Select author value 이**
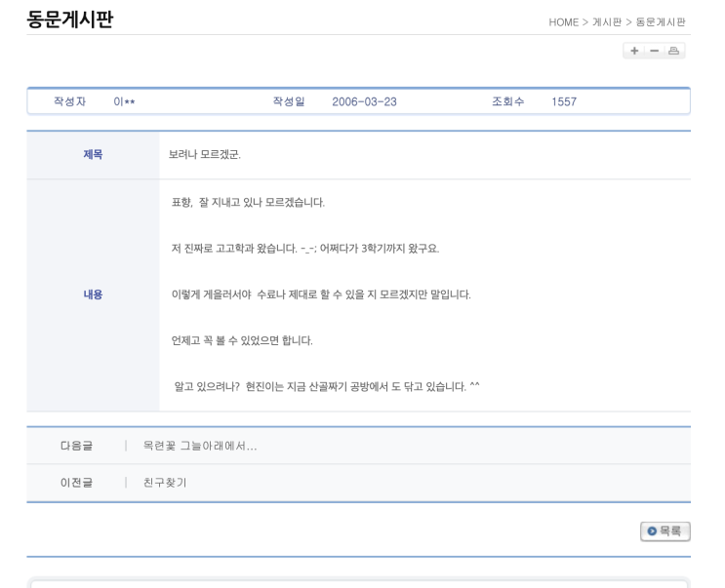 tap(124, 101)
